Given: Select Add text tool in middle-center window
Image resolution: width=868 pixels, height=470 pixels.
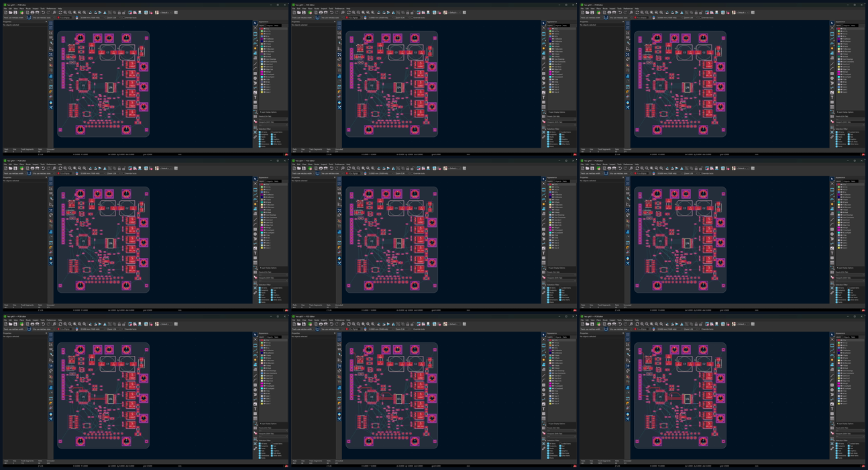Looking at the screenshot, I should pyautogui.click(x=543, y=253).
